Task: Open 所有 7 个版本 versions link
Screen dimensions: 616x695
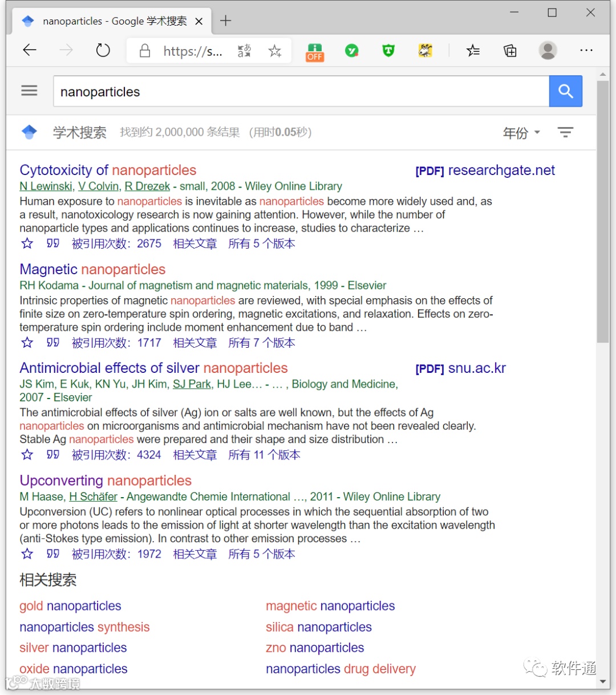Action: coord(262,343)
